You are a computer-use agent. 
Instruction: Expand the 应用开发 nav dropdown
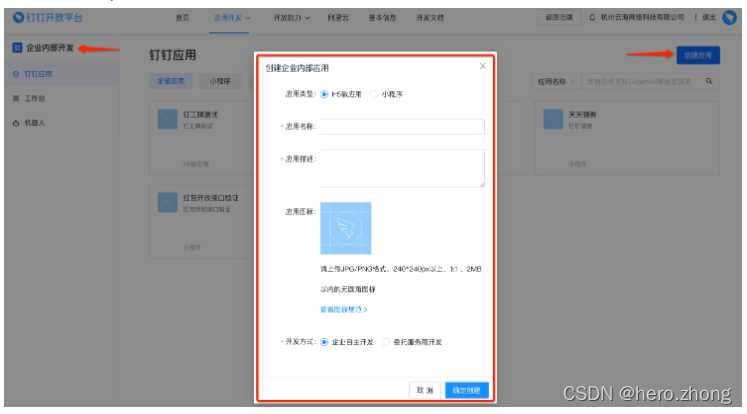(232, 18)
